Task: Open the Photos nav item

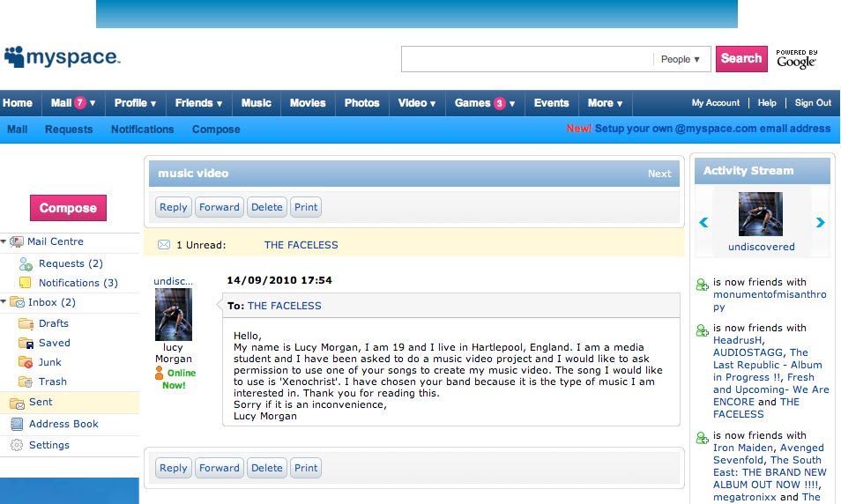Action: click(x=362, y=103)
